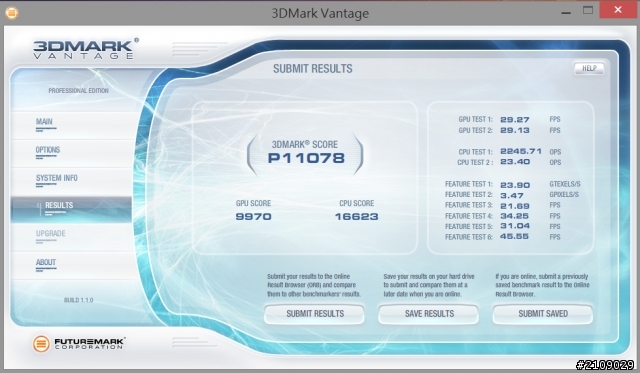Screen dimensions: 640x373
Task: Click the GPU score value 9970
Action: (x=253, y=217)
